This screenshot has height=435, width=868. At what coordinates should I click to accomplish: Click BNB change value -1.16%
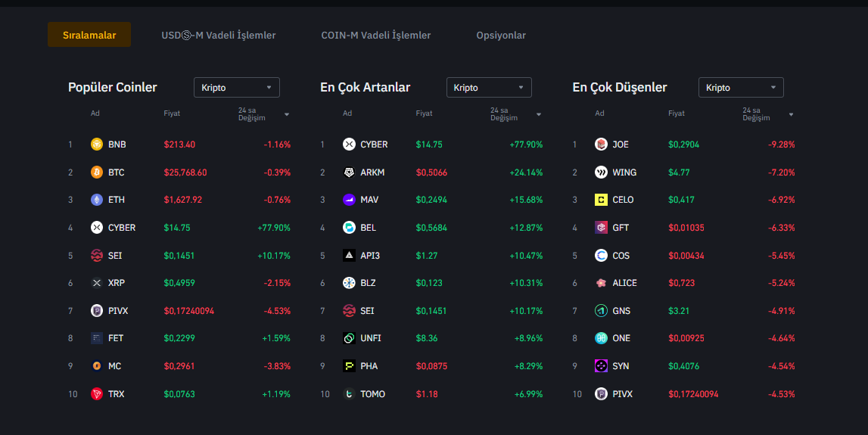point(277,144)
